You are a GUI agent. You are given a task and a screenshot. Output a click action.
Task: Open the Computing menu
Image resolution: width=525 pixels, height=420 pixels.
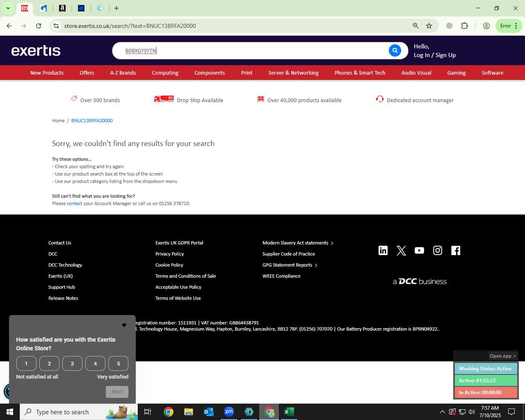[165, 73]
